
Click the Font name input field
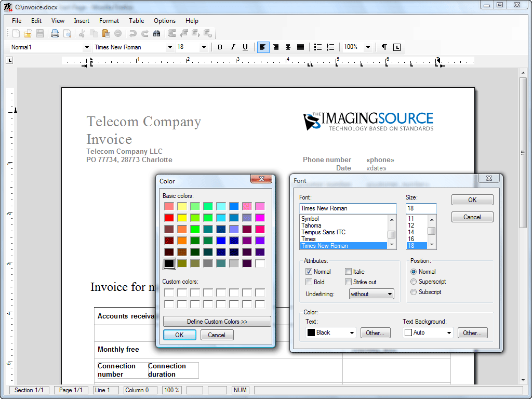tap(348, 208)
